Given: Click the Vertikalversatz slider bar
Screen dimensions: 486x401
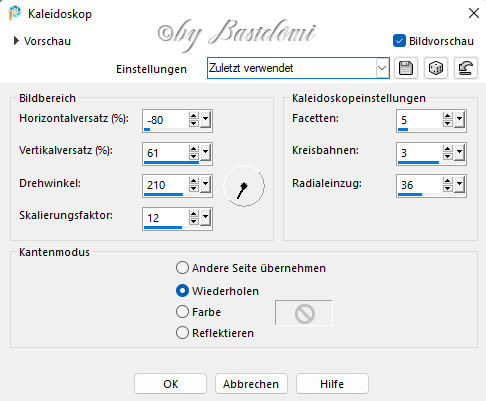Looking at the screenshot, I should (171, 163).
